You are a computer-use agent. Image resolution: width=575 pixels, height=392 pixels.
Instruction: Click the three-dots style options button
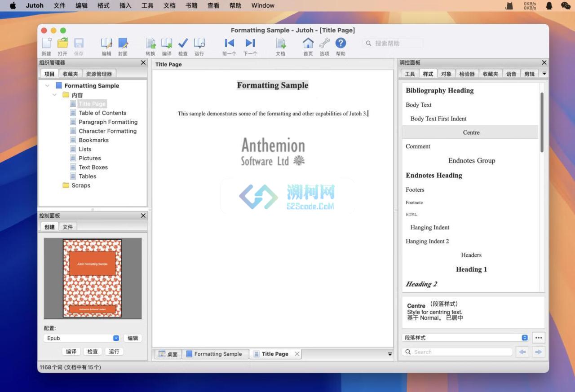coord(539,338)
